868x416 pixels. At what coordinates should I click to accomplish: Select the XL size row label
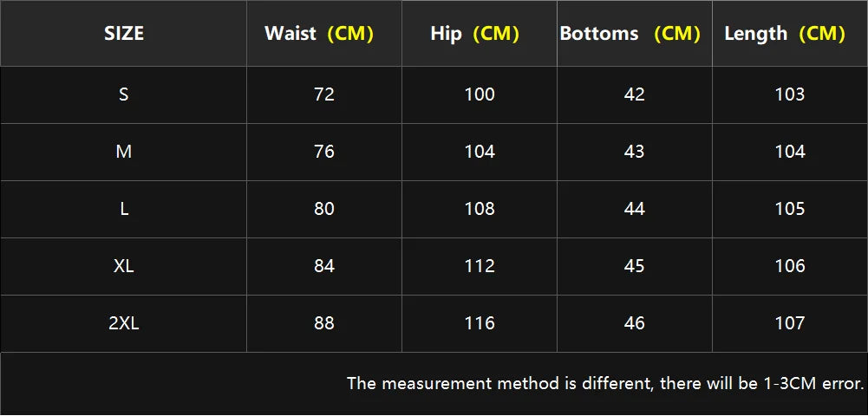(124, 266)
